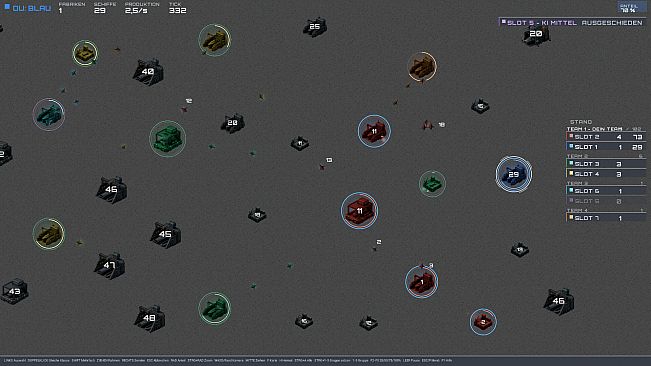Viewport: 651px width, 366px height.
Task: Click the orange factory near the top right
Action: [x=422, y=67]
